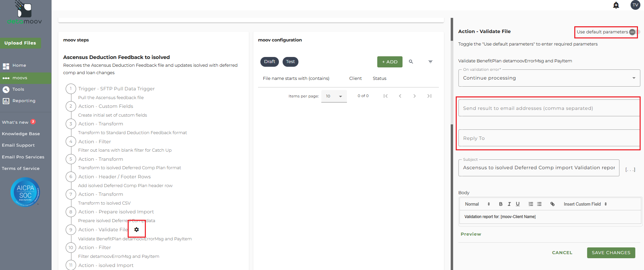Image resolution: width=644 pixels, height=270 pixels.
Task: Open moovs in the sidebar
Action: pyautogui.click(x=26, y=78)
